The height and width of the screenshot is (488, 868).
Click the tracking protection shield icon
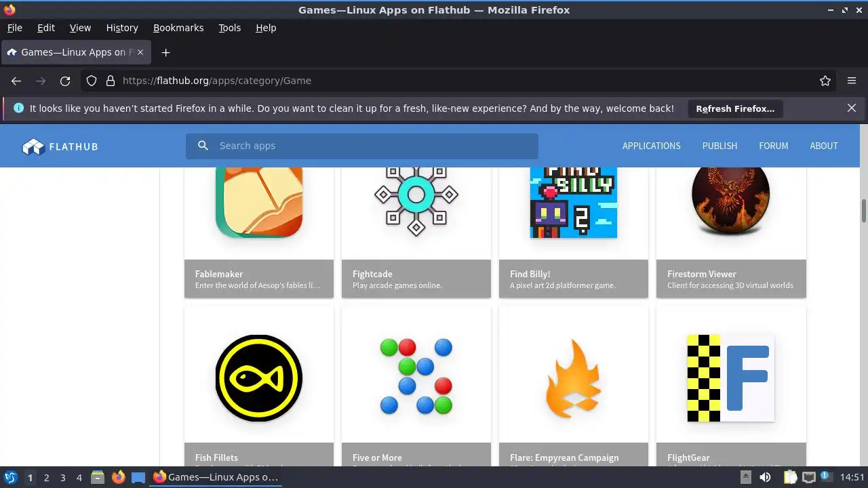click(92, 81)
